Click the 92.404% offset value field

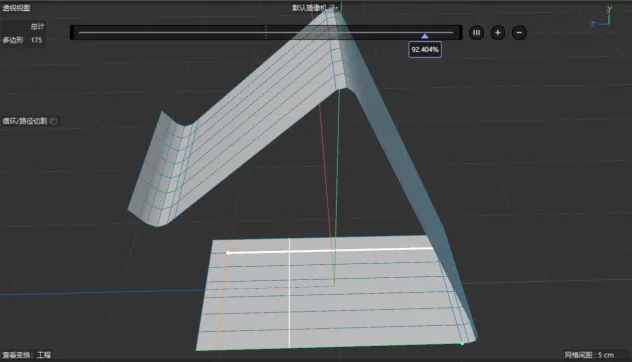pos(425,50)
